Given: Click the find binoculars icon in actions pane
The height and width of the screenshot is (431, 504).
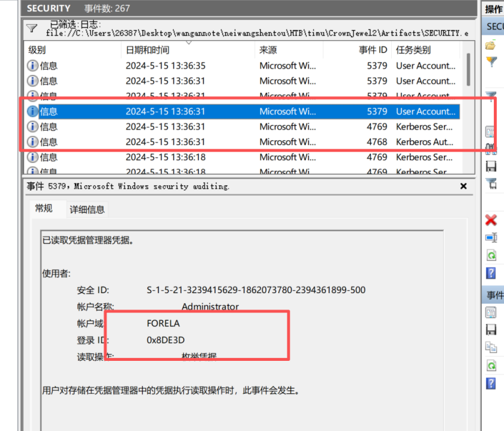Looking at the screenshot, I should click(491, 149).
